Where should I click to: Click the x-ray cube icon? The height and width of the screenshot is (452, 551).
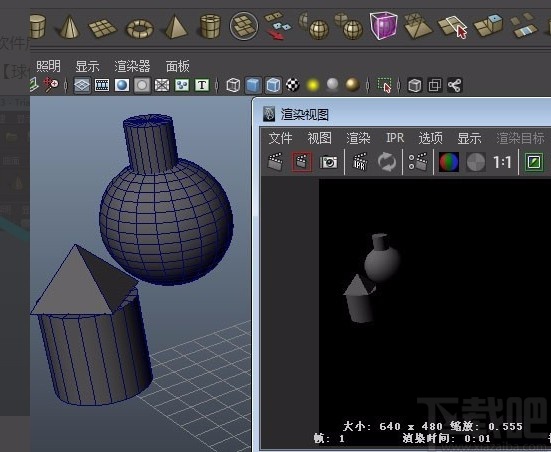point(415,85)
